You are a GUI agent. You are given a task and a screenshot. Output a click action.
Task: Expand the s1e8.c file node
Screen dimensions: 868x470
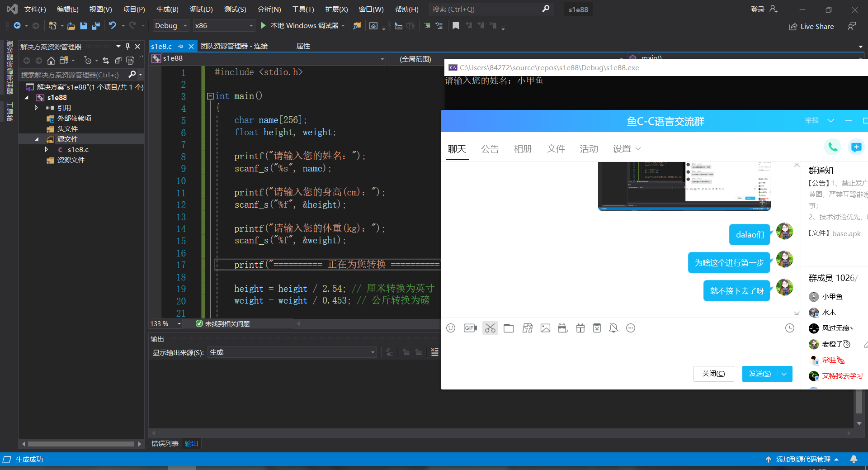(46, 149)
